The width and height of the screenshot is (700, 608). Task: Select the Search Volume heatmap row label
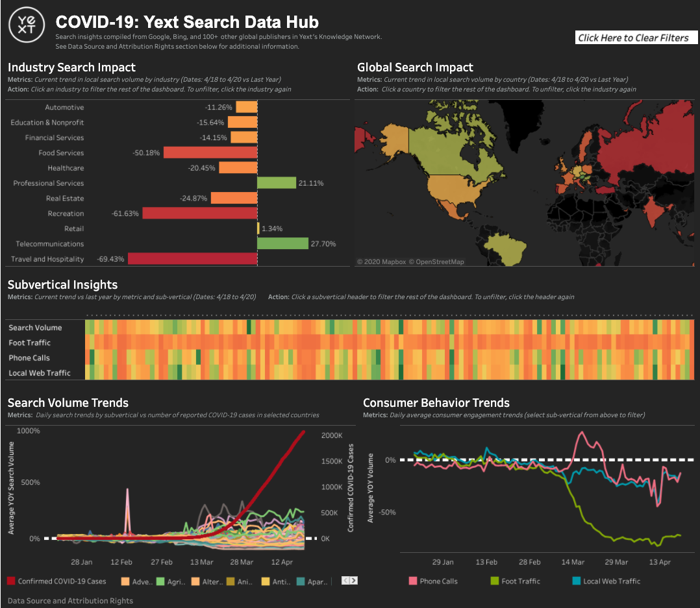click(36, 328)
